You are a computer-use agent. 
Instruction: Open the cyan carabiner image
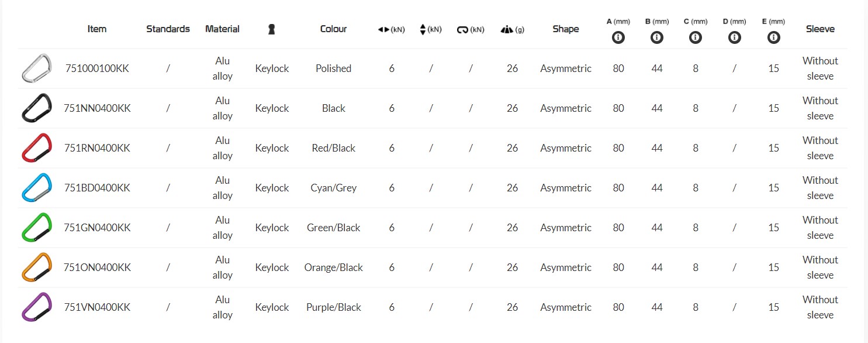click(x=37, y=188)
